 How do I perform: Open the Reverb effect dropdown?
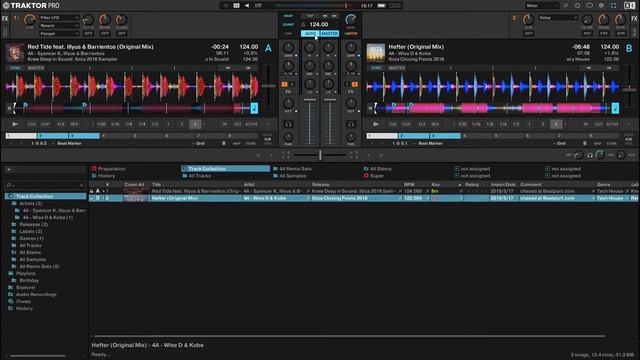pos(59,25)
